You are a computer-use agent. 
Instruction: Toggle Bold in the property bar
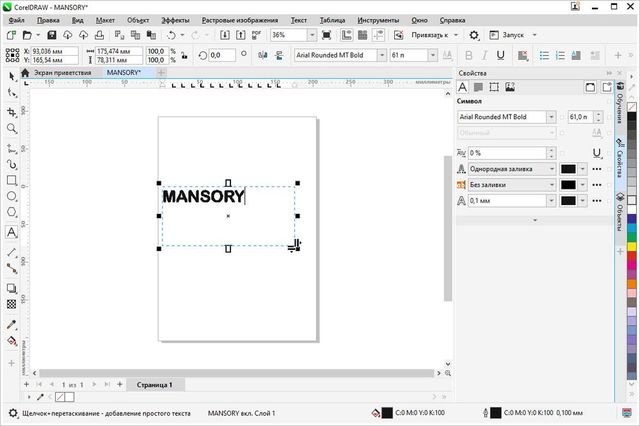pos(469,55)
